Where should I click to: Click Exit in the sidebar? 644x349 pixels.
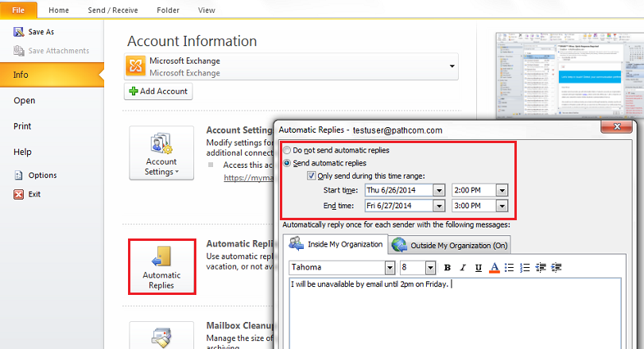click(x=27, y=194)
